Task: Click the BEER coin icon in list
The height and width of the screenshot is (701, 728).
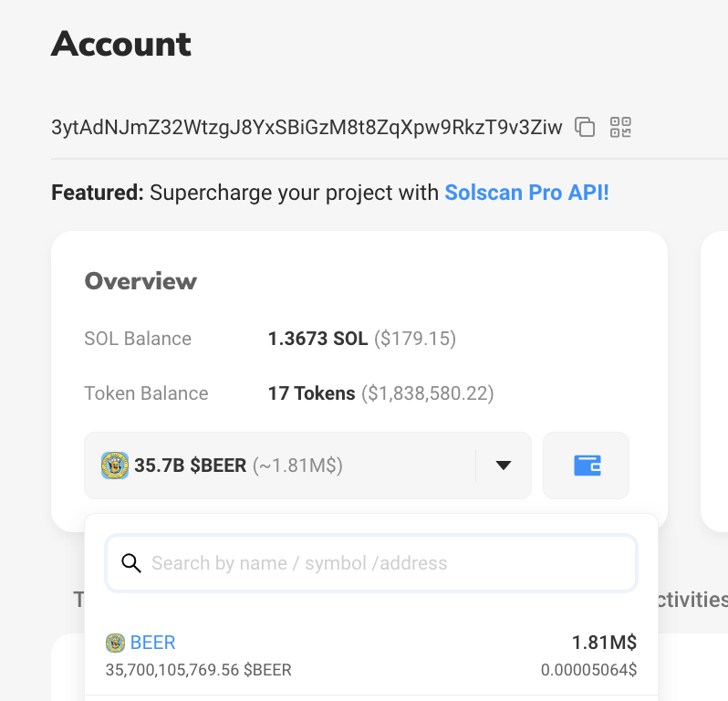Action: coord(115,643)
